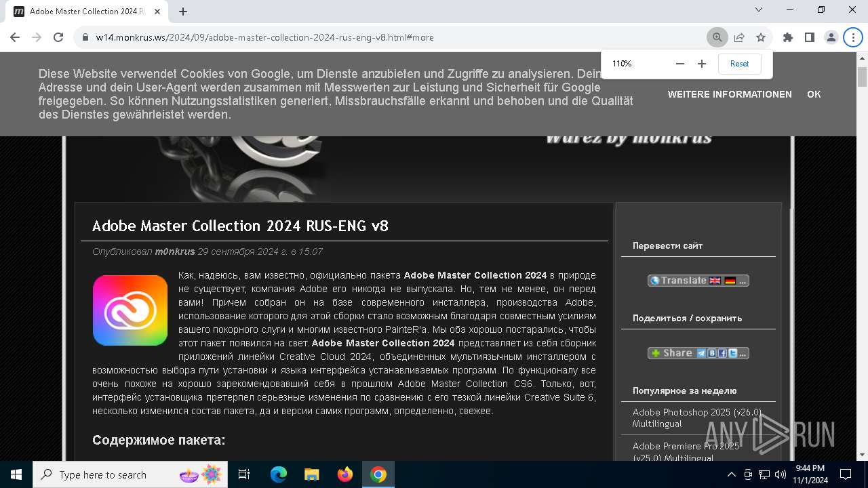Screen dimensions: 868x488
Task: Accept cookies with OK
Action: (814, 94)
